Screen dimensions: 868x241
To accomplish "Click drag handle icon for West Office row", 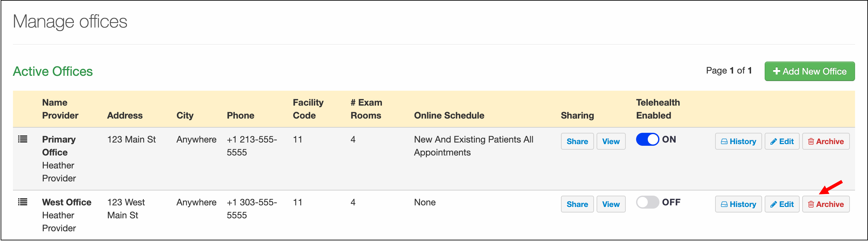I will 23,202.
